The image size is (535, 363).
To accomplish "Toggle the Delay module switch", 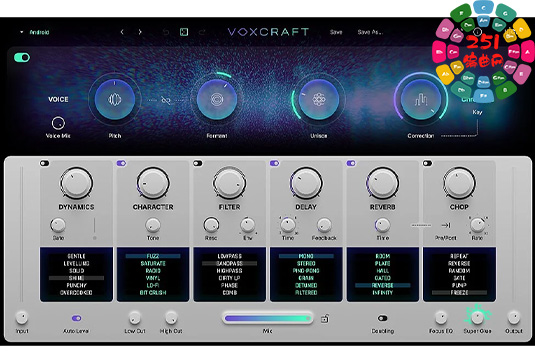I will click(x=274, y=163).
